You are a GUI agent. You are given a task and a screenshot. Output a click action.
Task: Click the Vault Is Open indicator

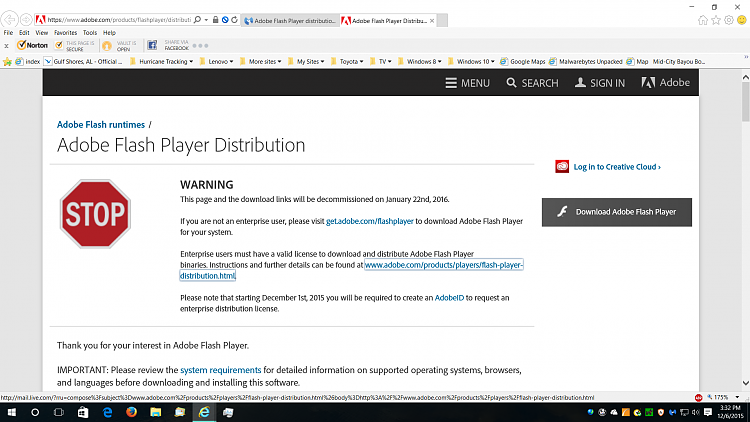pos(120,45)
